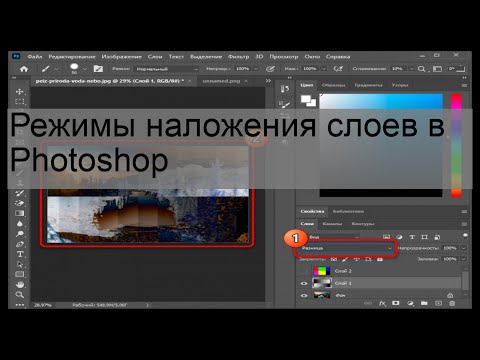Select the Type tool in toolbar
Image resolution: width=480 pixels, height=360 pixels.
point(20,254)
